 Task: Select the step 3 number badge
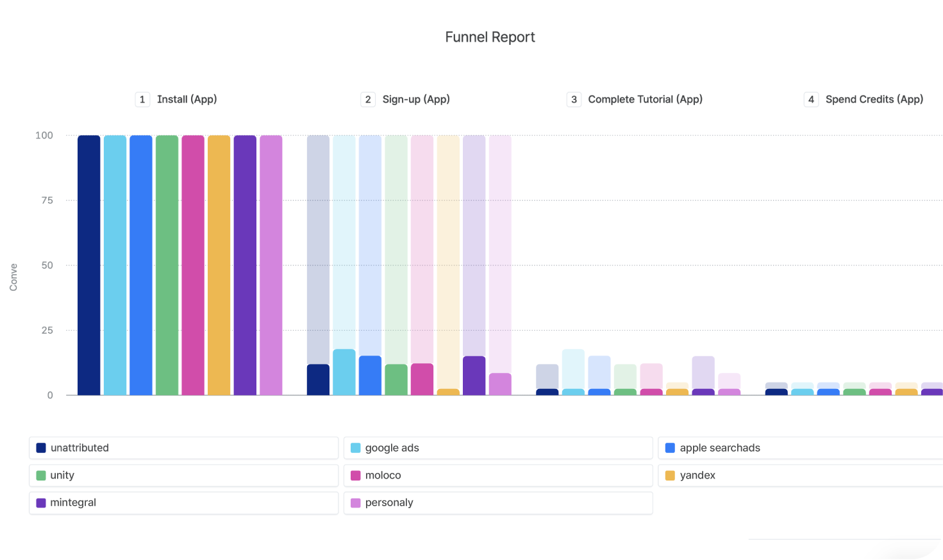pyautogui.click(x=574, y=99)
